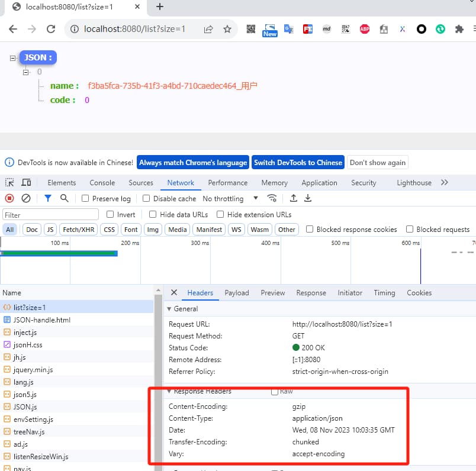Click the record network log icon

tap(9, 199)
